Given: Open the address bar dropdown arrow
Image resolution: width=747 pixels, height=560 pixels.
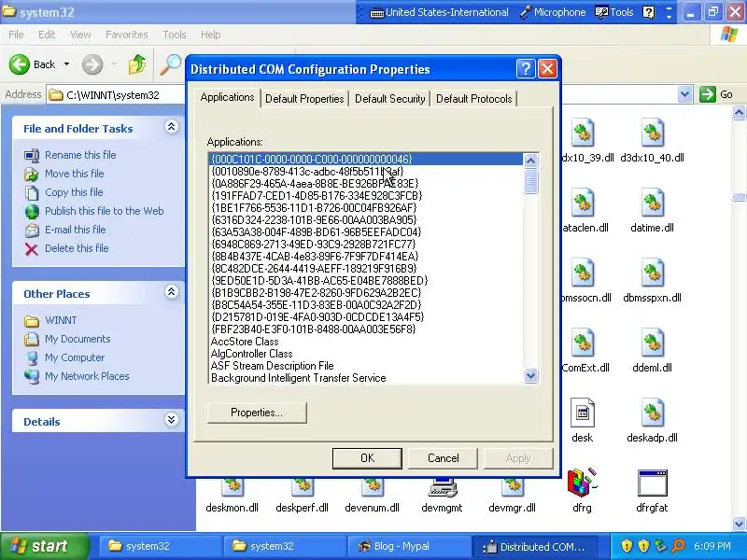Looking at the screenshot, I should (684, 94).
